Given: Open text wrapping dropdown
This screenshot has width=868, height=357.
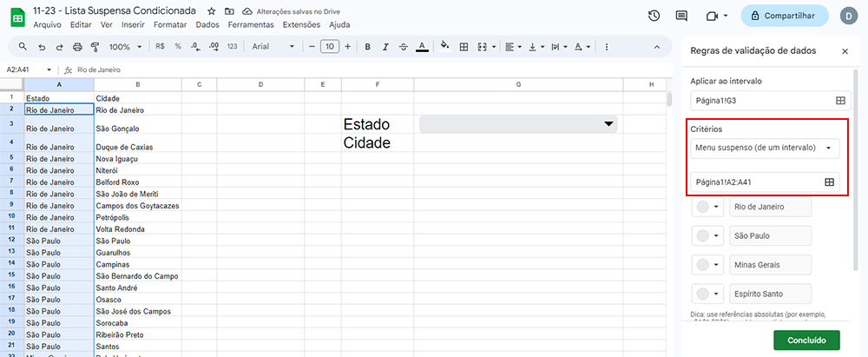Looking at the screenshot, I should coord(558,47).
